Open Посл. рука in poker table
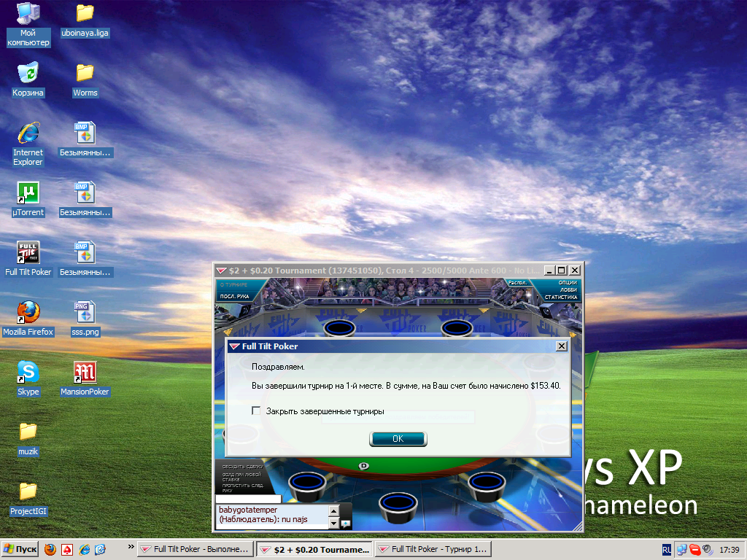747x560 pixels. coord(234,296)
